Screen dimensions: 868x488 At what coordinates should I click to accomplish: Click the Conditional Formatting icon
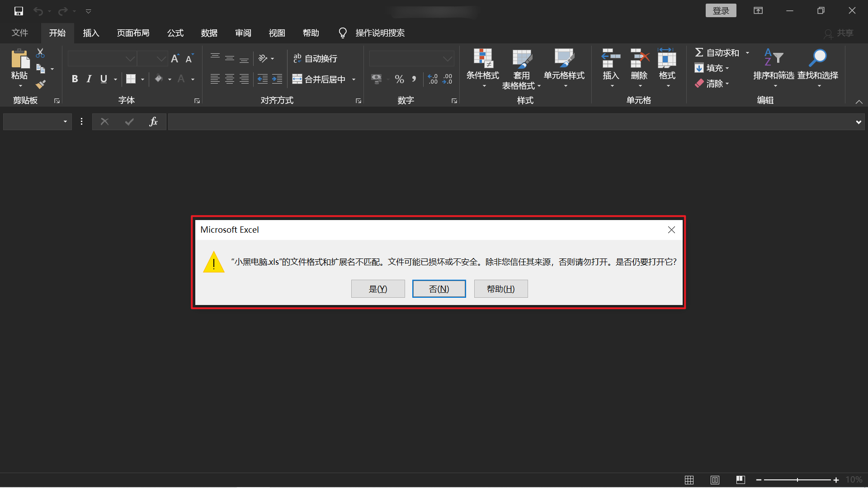point(483,58)
